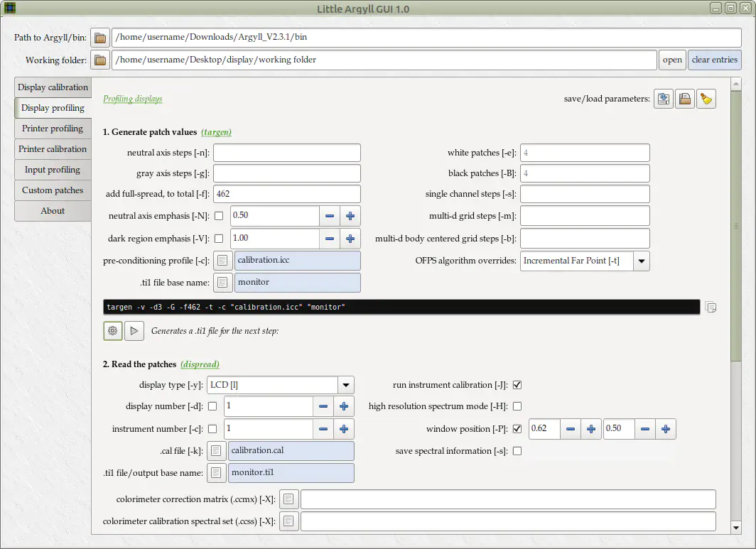Increase window position 0.62 value
This screenshot has height=549, width=756.
[x=591, y=429]
